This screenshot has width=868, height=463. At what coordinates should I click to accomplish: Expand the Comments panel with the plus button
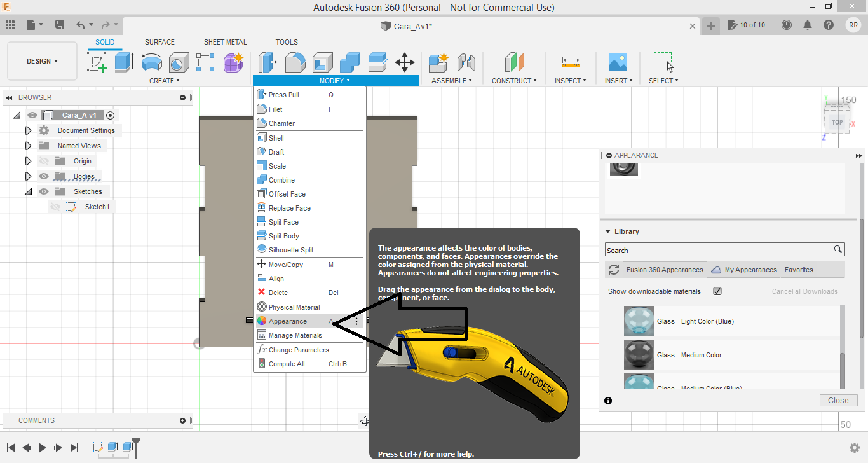tap(183, 420)
